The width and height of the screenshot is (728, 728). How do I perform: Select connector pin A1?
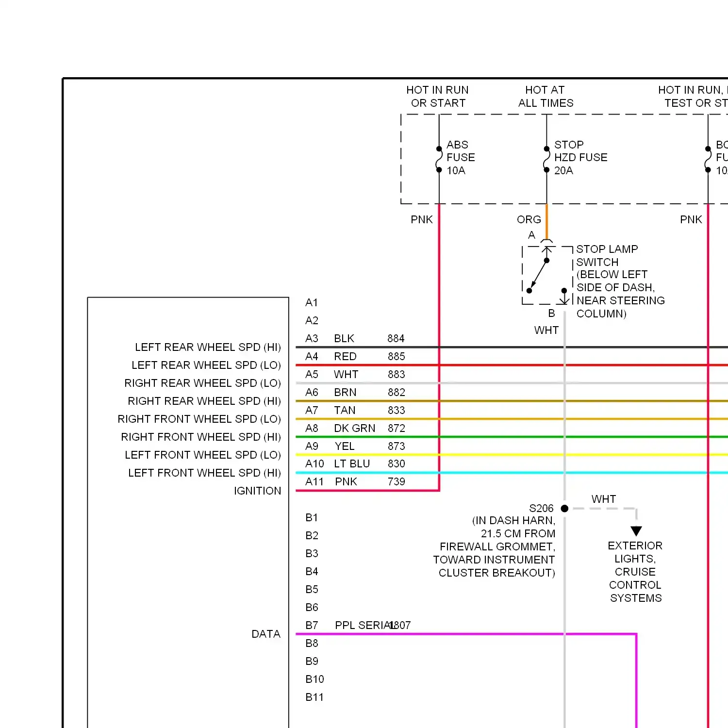coord(312,303)
